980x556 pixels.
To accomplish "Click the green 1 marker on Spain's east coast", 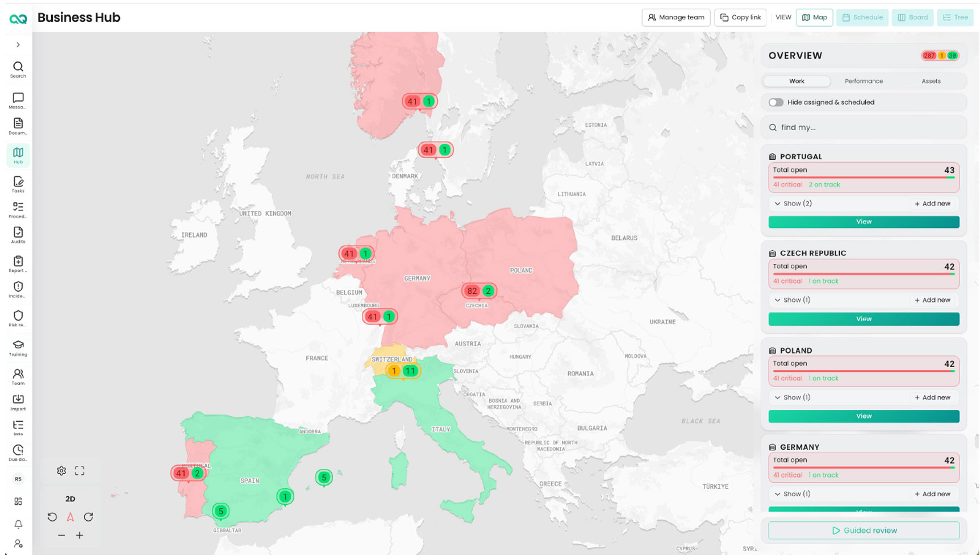I will (x=285, y=497).
